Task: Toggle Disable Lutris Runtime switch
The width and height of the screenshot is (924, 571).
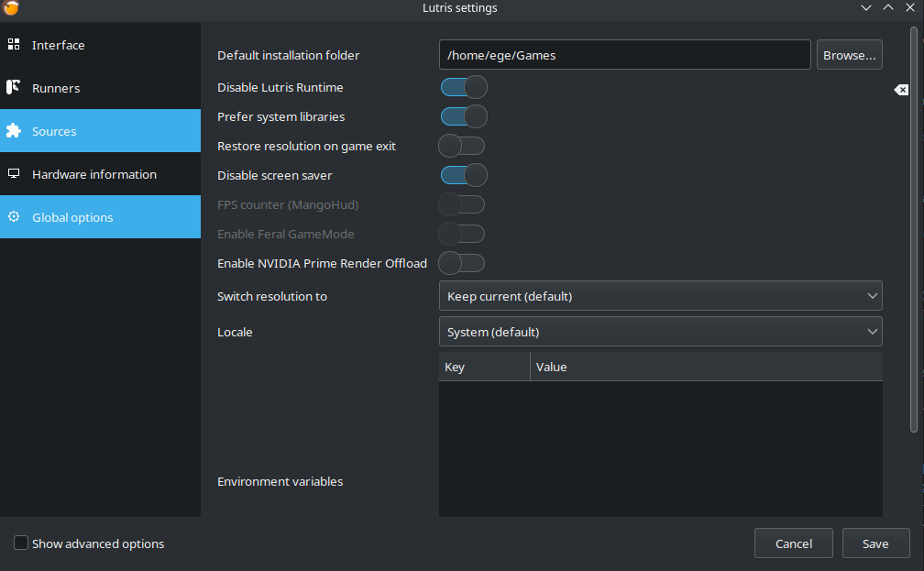Action: (464, 87)
